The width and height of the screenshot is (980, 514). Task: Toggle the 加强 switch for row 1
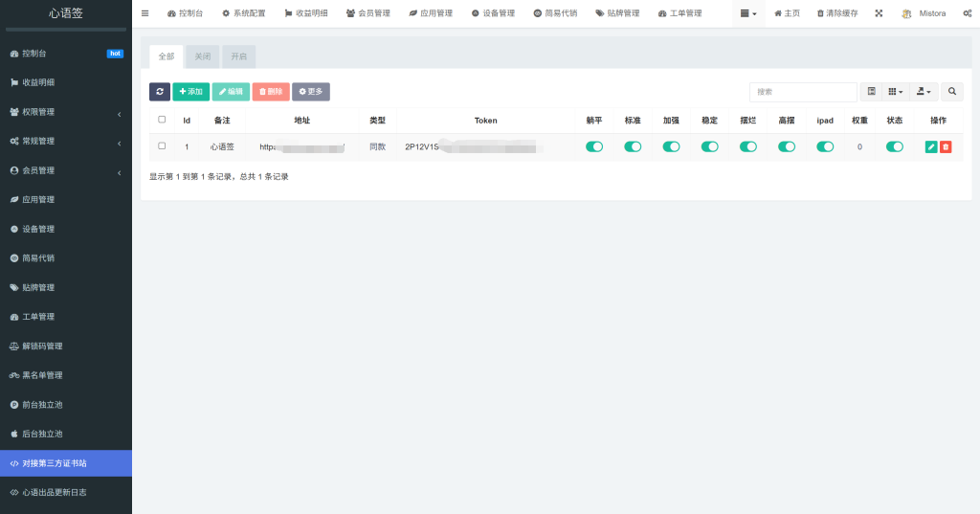coord(671,147)
